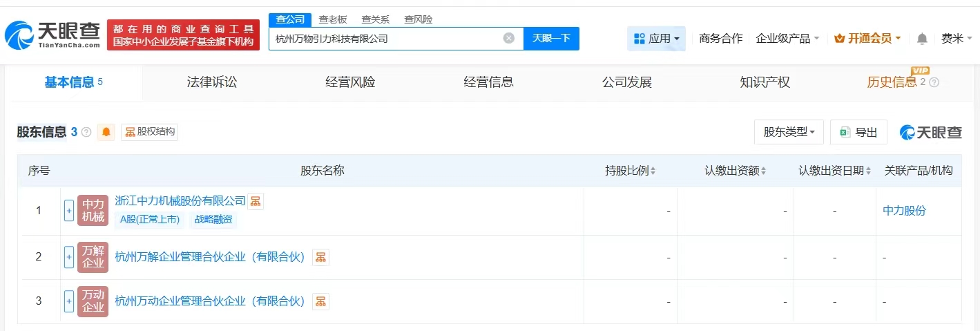Click the 导出 export button
The width and height of the screenshot is (980, 331).
(858, 132)
